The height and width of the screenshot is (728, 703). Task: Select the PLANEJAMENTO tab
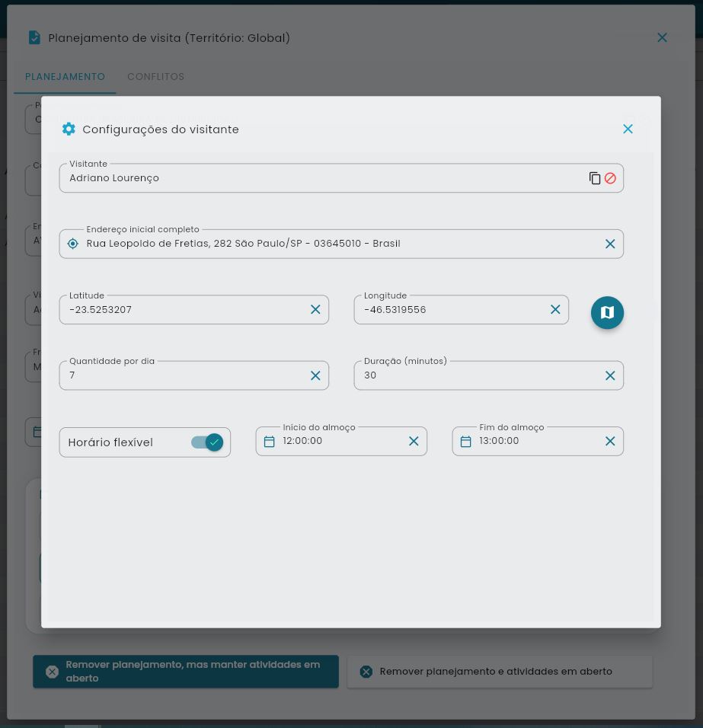[65, 77]
